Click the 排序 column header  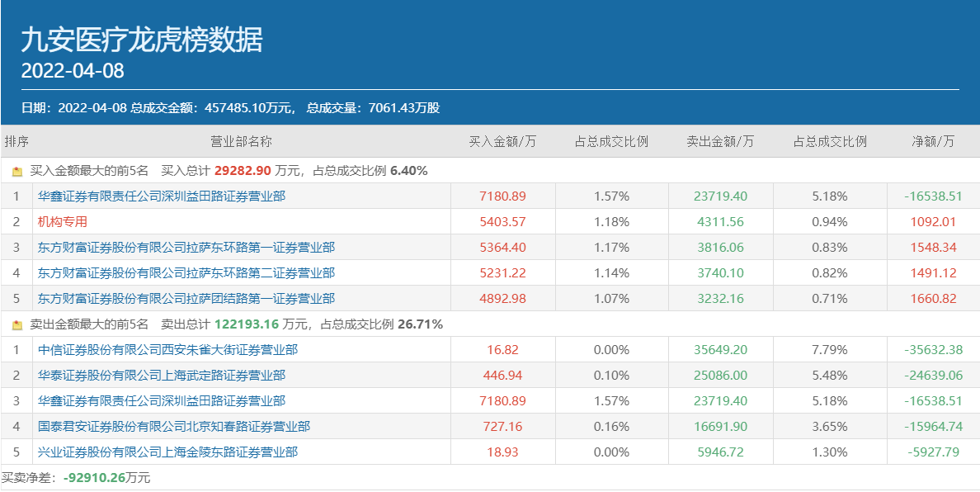point(16,141)
